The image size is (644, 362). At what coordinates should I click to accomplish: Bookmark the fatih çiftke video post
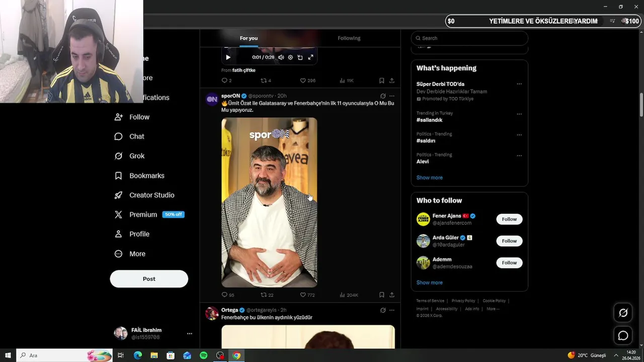(382, 80)
